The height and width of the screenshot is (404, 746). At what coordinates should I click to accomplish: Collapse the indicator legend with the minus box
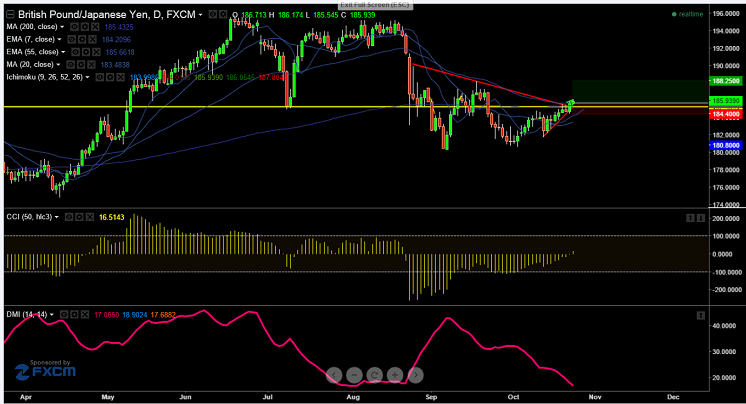10,15
